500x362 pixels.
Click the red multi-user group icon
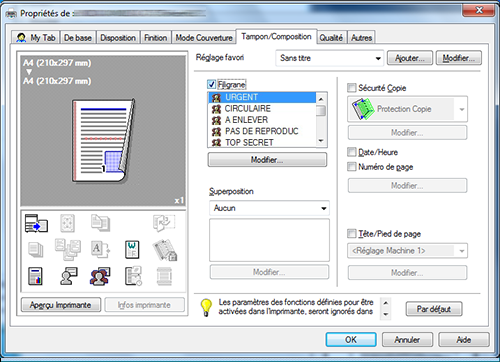click(100, 276)
